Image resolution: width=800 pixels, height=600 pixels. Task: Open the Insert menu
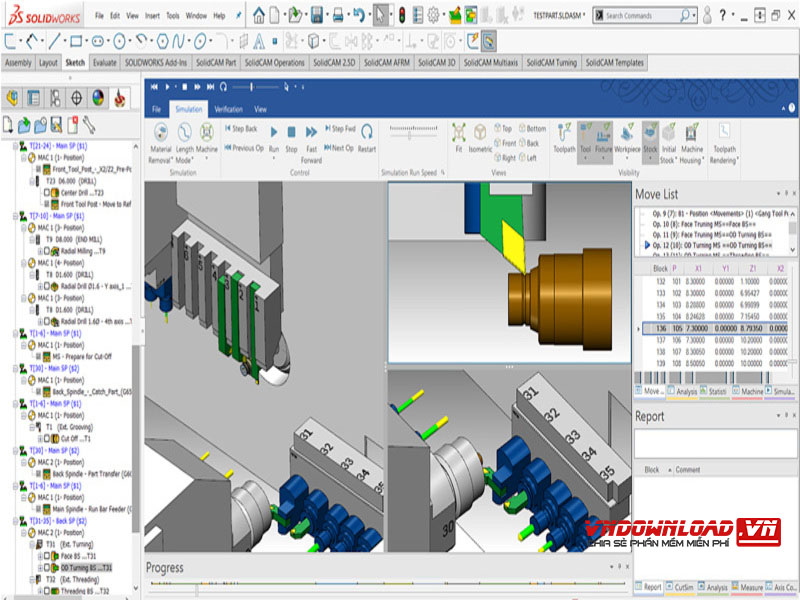click(x=152, y=16)
